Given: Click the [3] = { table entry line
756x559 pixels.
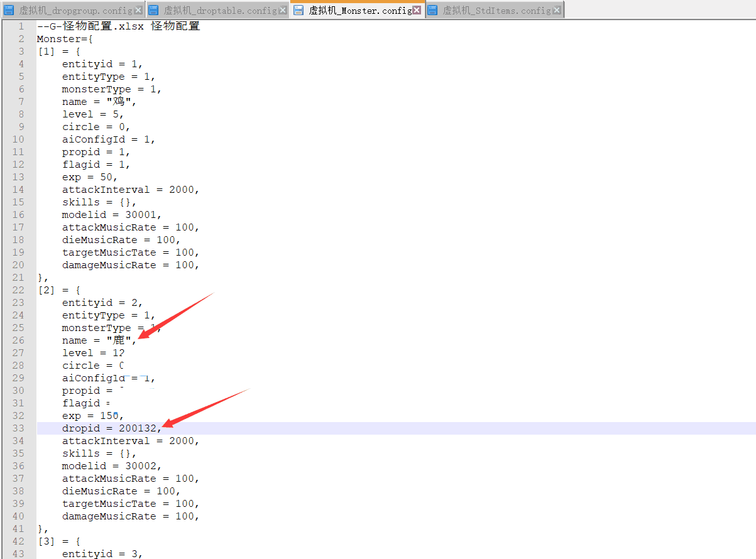Looking at the screenshot, I should 58,541.
